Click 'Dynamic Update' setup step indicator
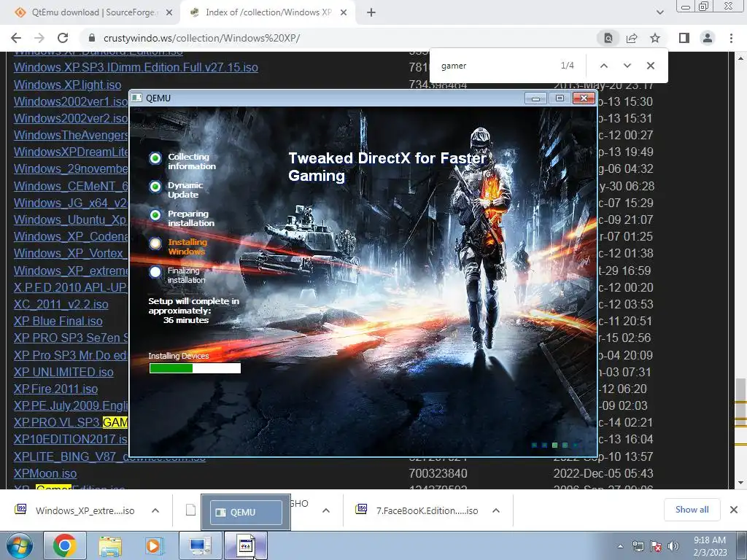 click(x=155, y=187)
